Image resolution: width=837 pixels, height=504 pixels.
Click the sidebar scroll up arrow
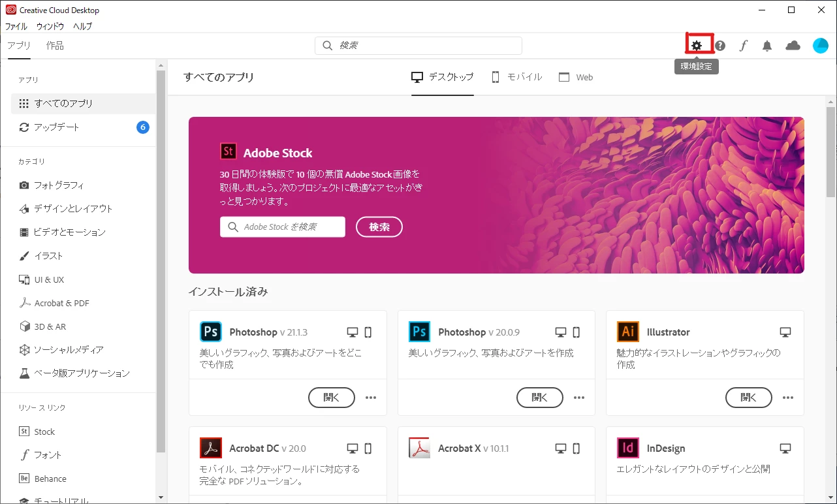(161, 65)
